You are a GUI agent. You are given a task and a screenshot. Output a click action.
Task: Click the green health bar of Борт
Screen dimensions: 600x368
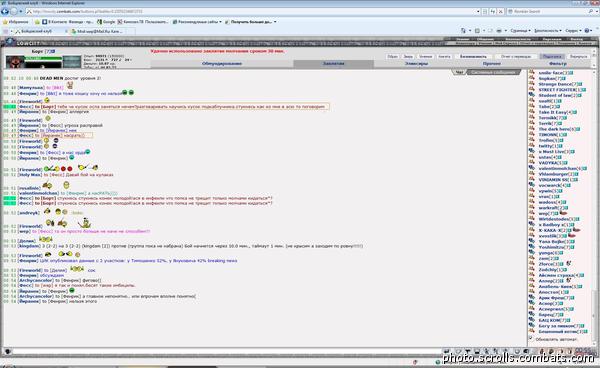coord(43,59)
